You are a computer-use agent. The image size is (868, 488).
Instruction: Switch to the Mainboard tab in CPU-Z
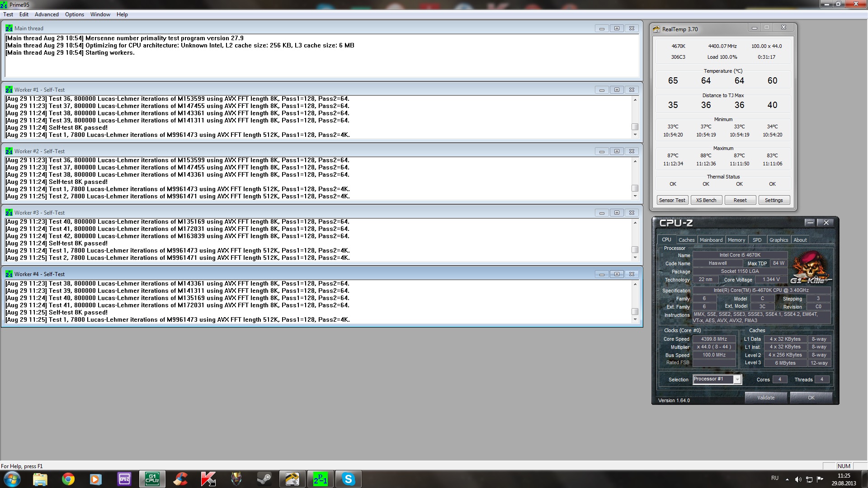click(711, 240)
